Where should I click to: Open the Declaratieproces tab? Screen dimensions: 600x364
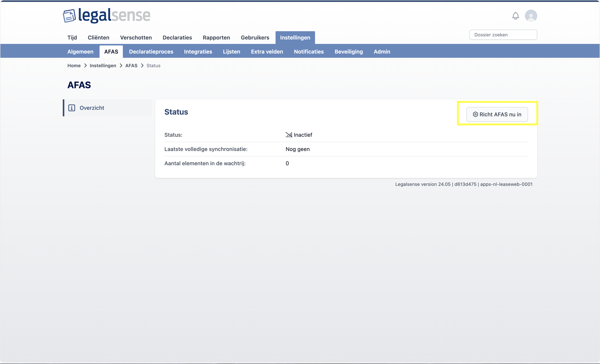click(x=151, y=52)
